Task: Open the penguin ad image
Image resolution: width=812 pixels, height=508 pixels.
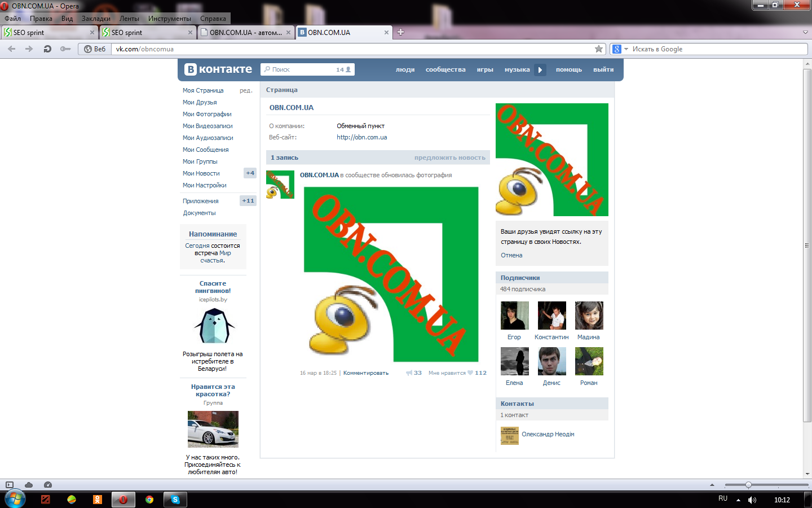Action: coord(214,326)
